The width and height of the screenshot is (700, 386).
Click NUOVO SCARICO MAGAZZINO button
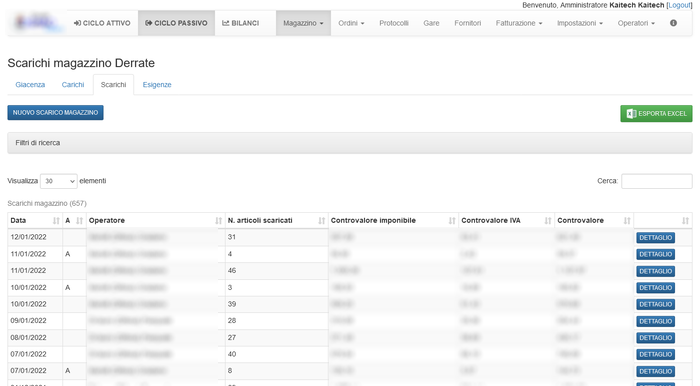(55, 112)
